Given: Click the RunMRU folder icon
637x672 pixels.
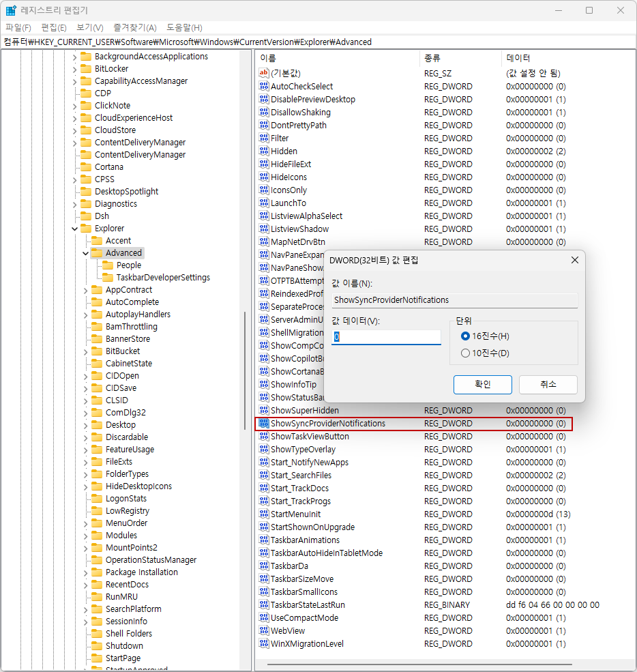Looking at the screenshot, I should [98, 596].
